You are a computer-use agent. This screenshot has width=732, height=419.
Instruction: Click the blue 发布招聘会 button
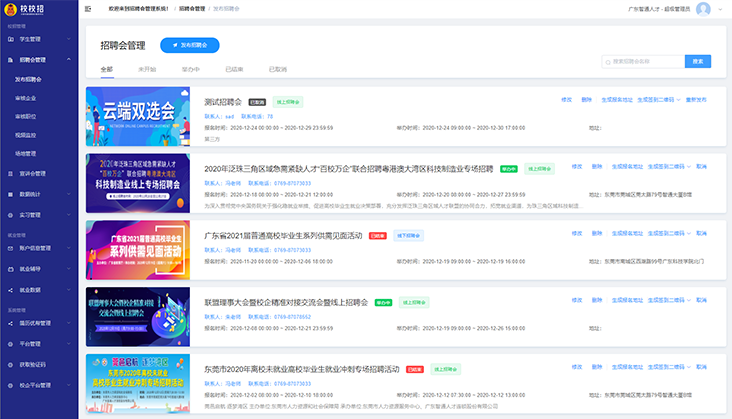(190, 45)
